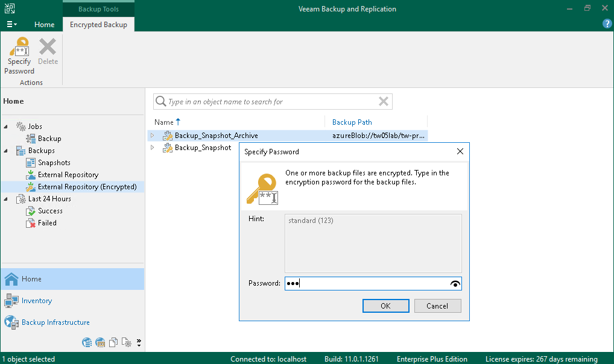The height and width of the screenshot is (364, 614).
Task: Click the Failed tree item icon
Action: point(31,223)
